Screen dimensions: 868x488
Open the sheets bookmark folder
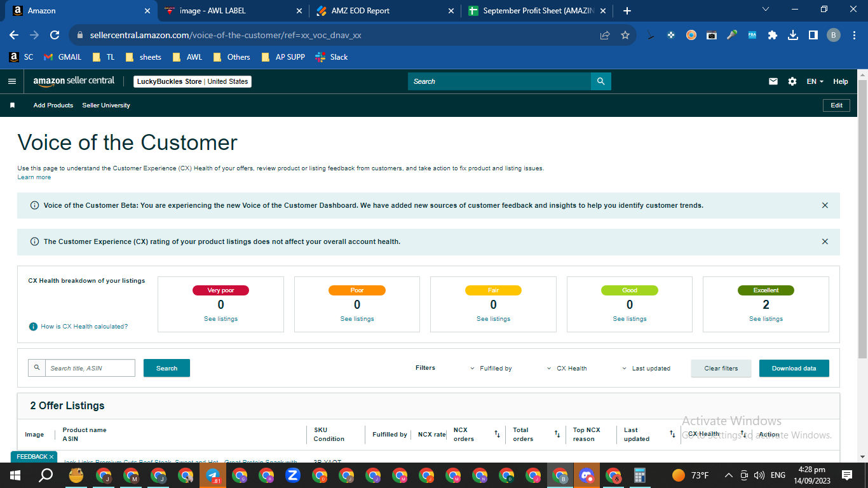[x=144, y=57]
